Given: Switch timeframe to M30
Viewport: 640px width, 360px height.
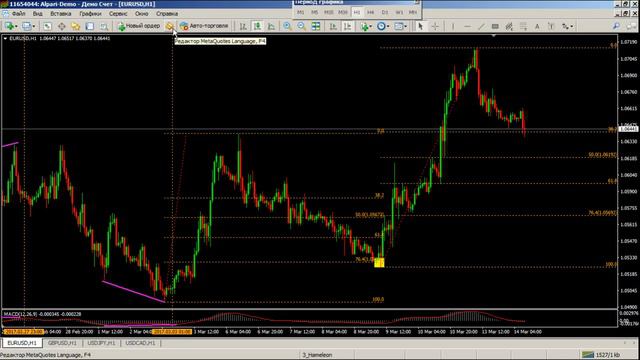Looking at the screenshot, I should point(342,13).
